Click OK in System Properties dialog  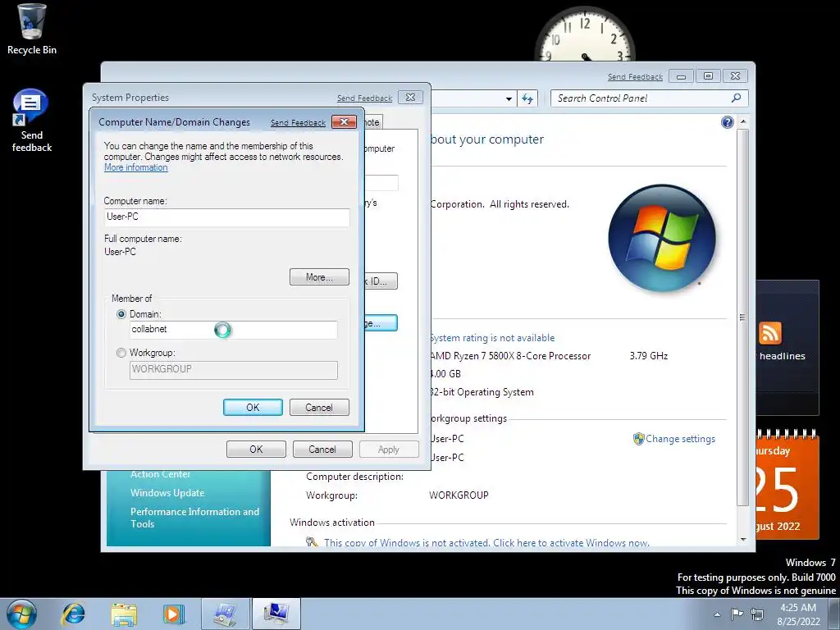point(256,449)
